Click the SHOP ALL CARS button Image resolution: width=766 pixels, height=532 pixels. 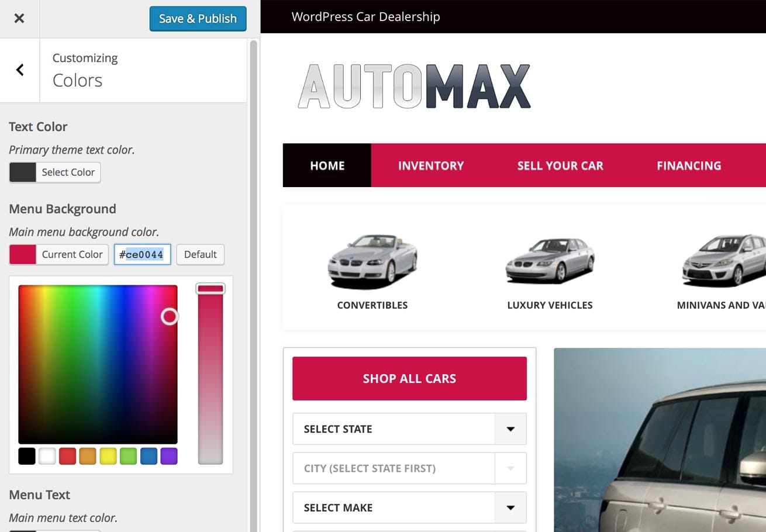[409, 379]
